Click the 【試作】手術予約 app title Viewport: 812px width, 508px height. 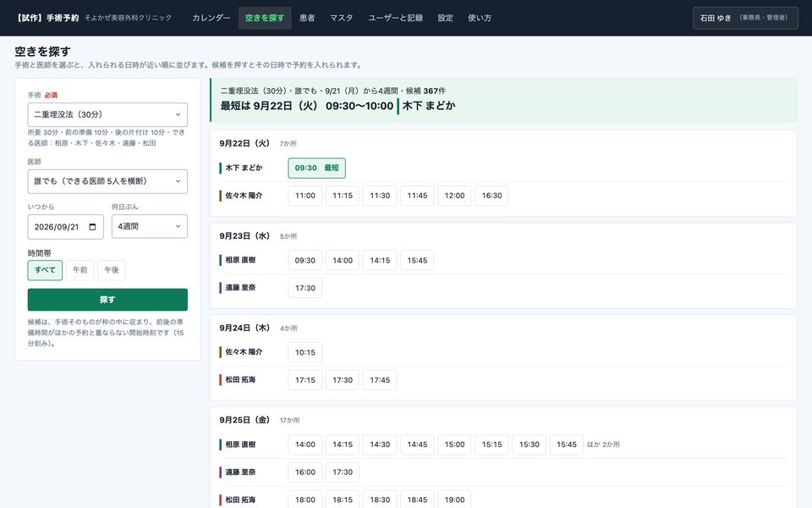point(47,18)
